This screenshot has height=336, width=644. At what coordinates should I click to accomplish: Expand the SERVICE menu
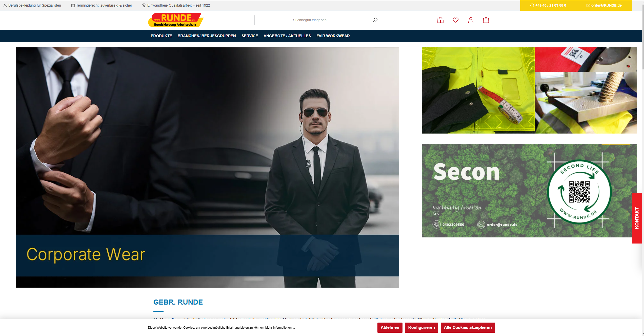point(250,36)
